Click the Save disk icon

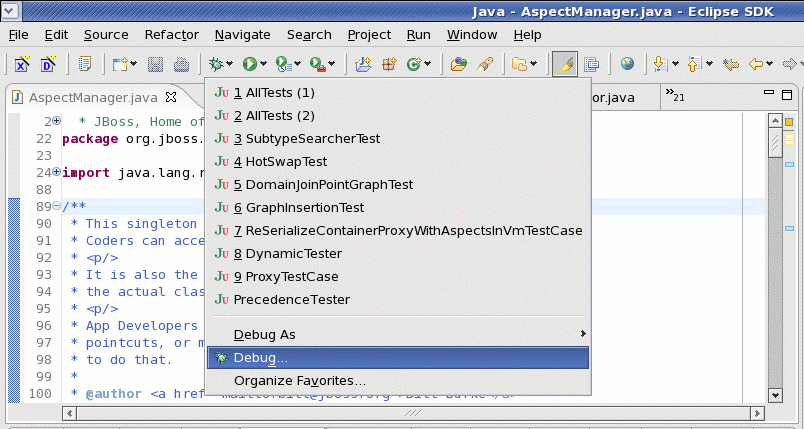tap(155, 65)
